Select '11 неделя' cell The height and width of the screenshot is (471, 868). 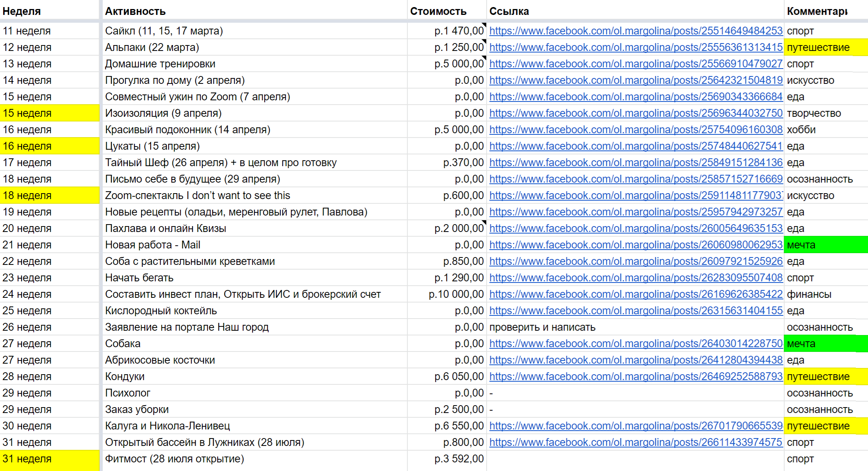(50, 31)
